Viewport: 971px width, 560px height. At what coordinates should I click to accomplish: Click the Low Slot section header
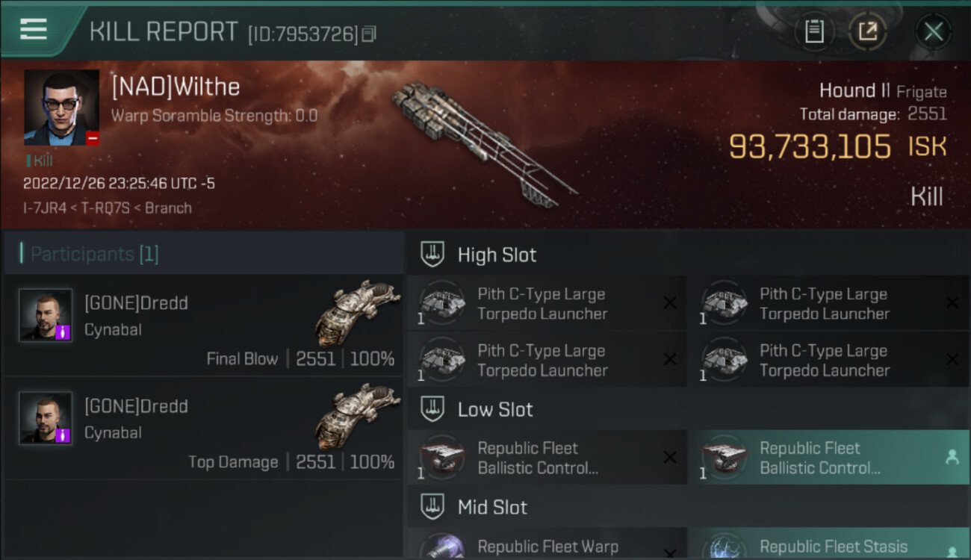pyautogui.click(x=688, y=409)
